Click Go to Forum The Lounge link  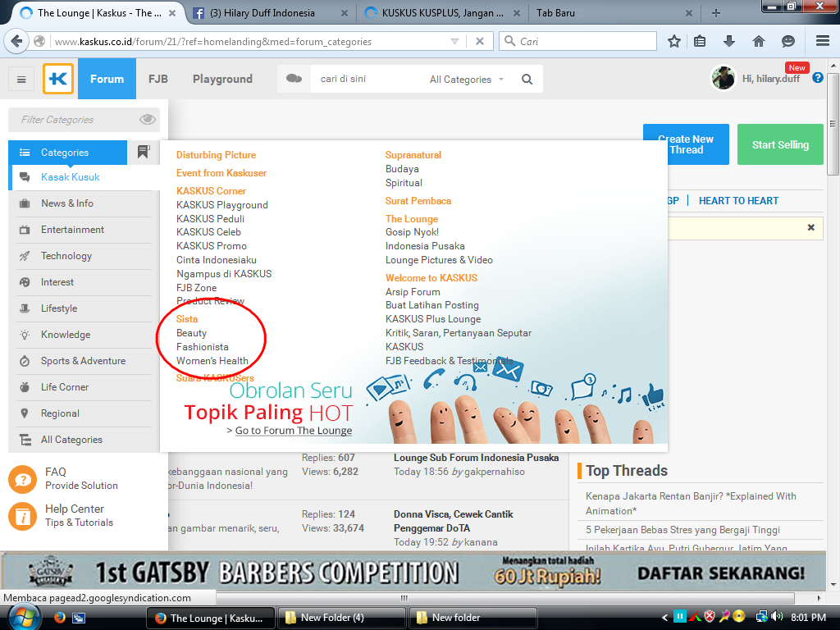pyautogui.click(x=294, y=430)
